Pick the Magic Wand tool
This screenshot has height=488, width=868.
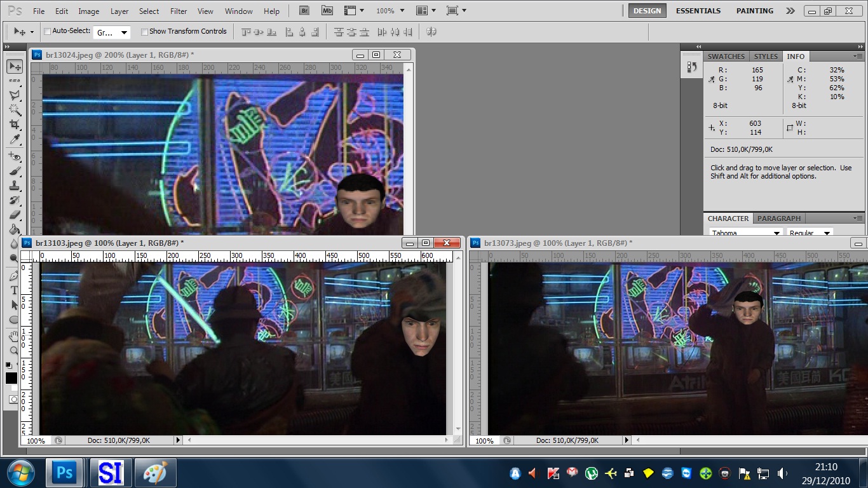coord(14,110)
